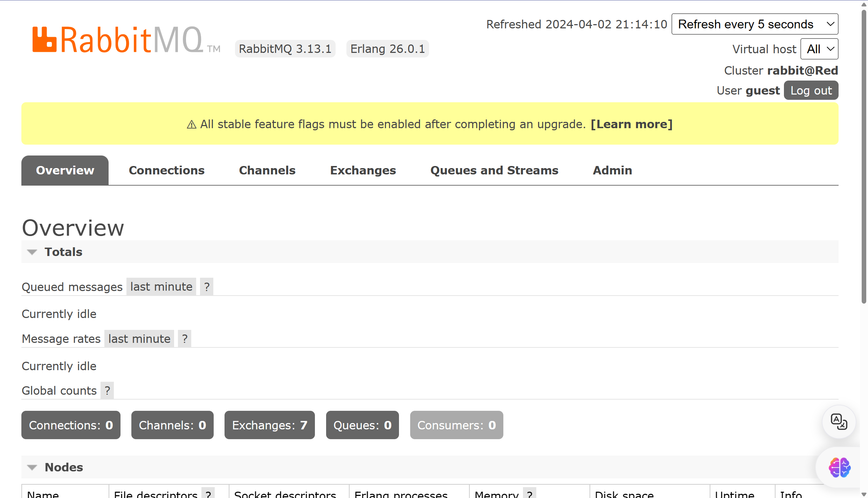Click the cluster name rabbit@Red
Viewport: 868px width, 498px height.
802,70
